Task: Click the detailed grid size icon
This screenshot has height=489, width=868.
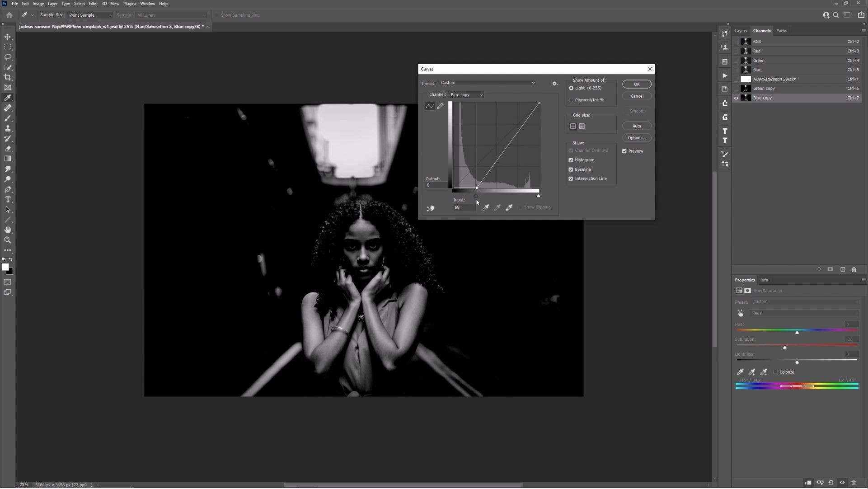Action: click(582, 127)
